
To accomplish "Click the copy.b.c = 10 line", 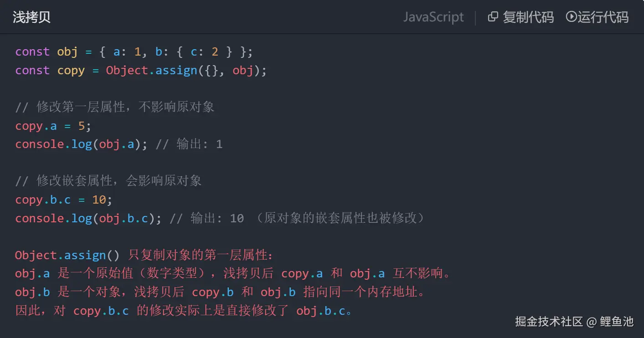I will tap(63, 200).
